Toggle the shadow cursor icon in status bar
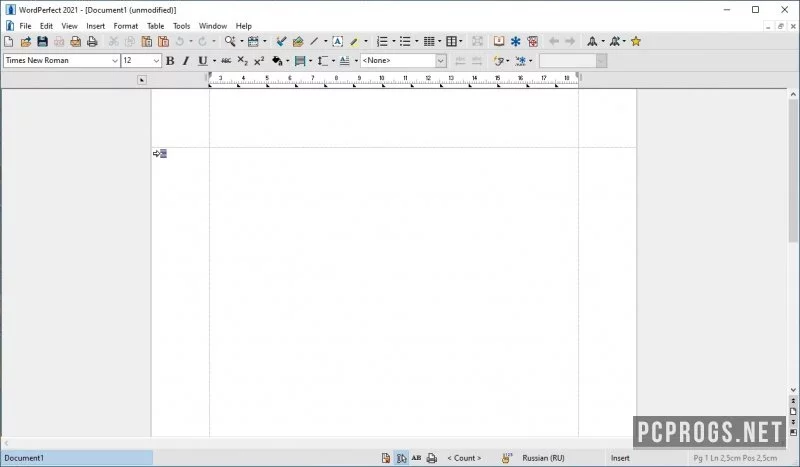 pos(386,458)
